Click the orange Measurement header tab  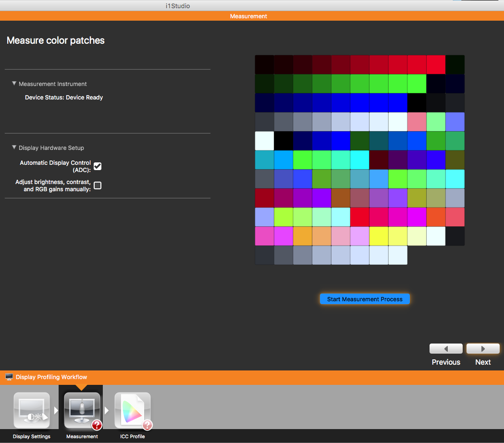pos(248,16)
